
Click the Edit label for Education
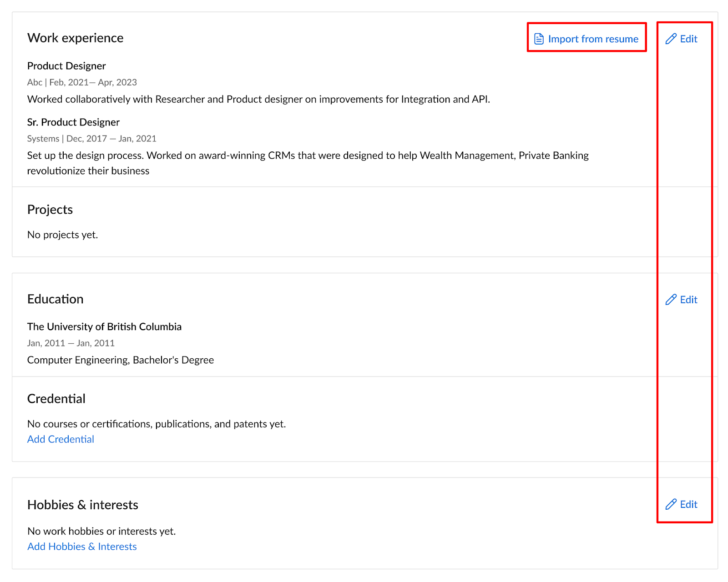coord(688,300)
